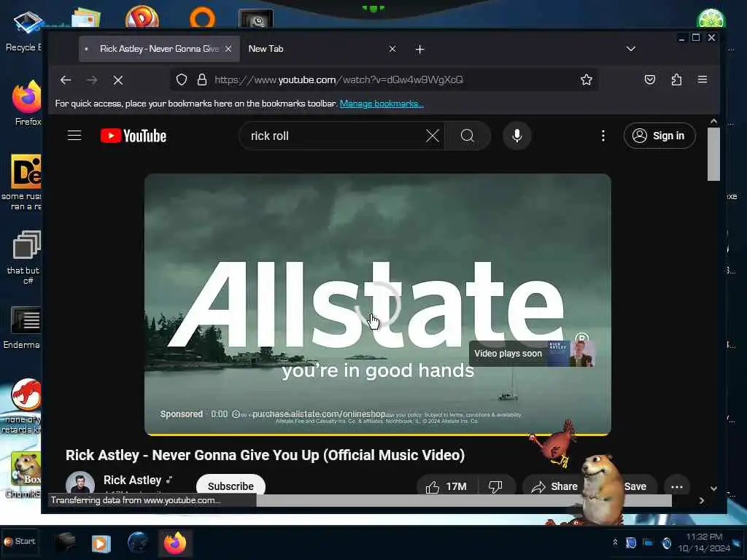Submit search with the magnifier button
The image size is (747, 560).
468,136
